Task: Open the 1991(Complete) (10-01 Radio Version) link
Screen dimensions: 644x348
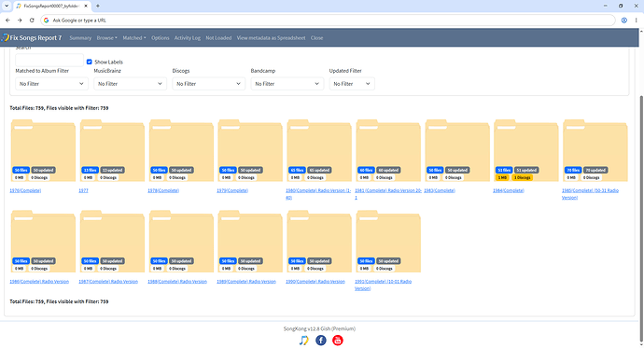Action: (383, 285)
